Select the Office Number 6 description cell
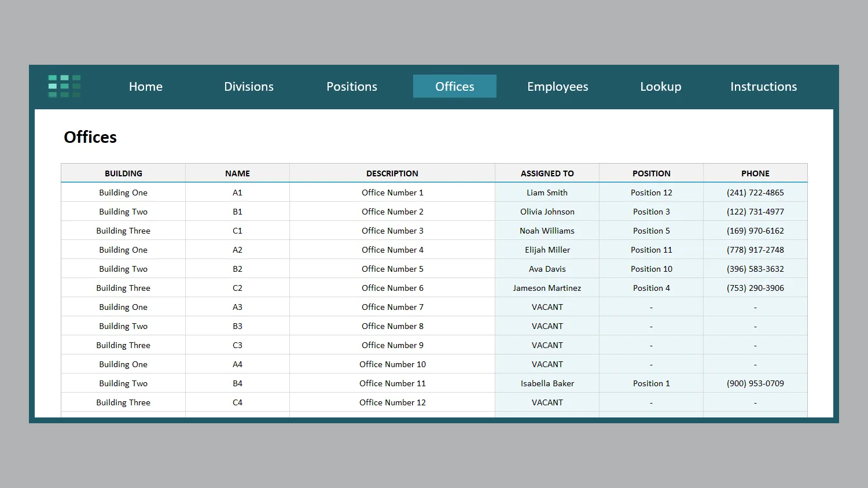 pyautogui.click(x=392, y=288)
